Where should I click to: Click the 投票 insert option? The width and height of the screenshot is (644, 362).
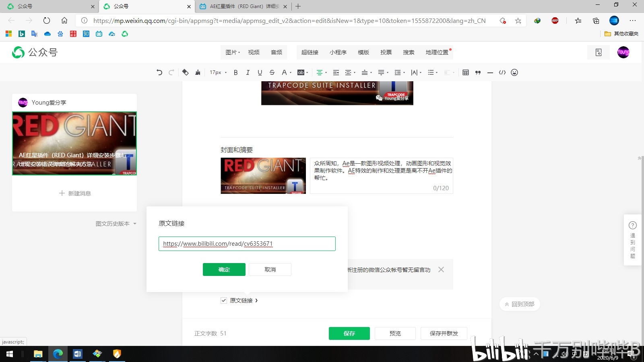[386, 52]
